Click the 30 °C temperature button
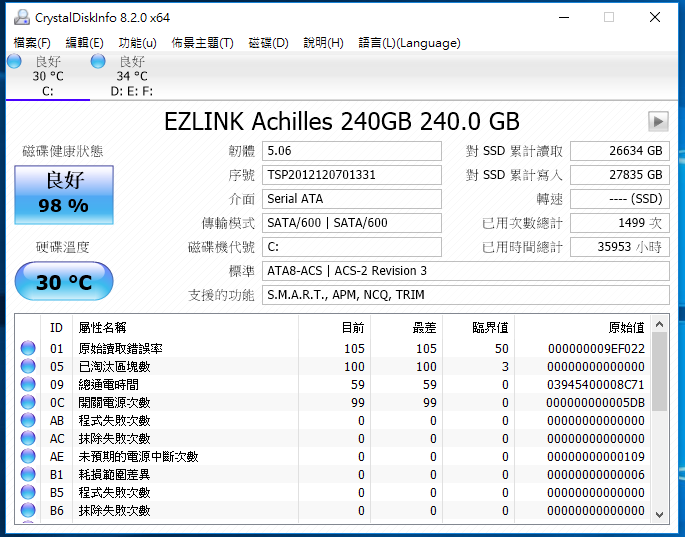Image resolution: width=685 pixels, height=537 pixels. (x=64, y=281)
